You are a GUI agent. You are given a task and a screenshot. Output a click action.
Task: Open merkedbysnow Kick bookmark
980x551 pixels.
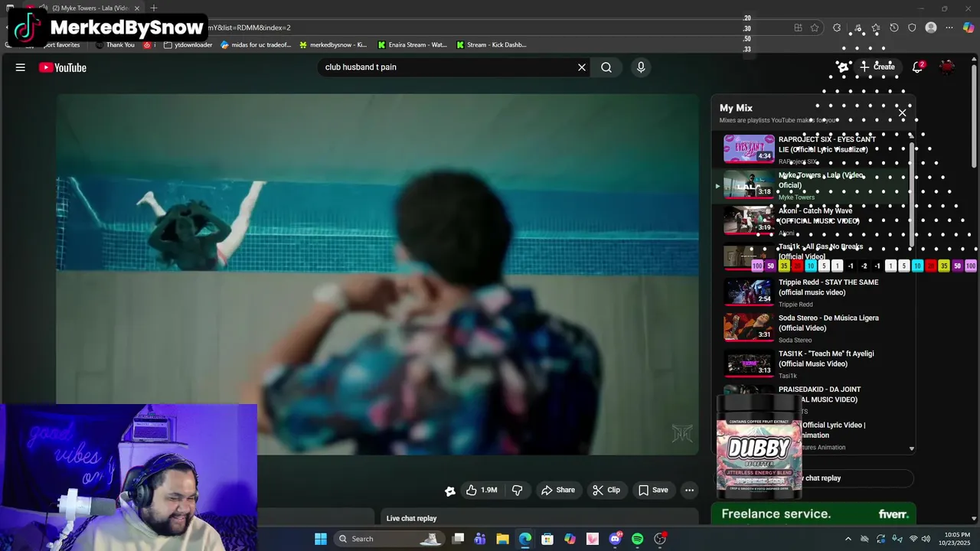click(x=333, y=44)
